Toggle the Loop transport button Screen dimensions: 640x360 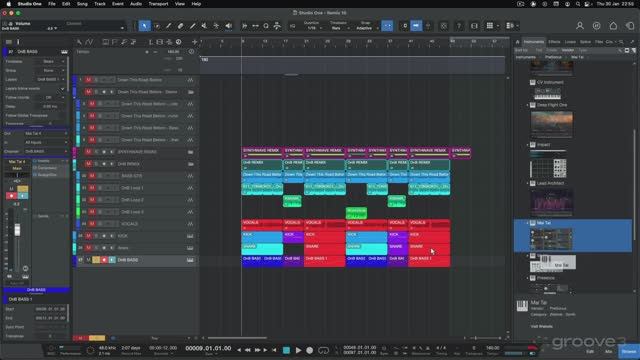[x=323, y=350]
